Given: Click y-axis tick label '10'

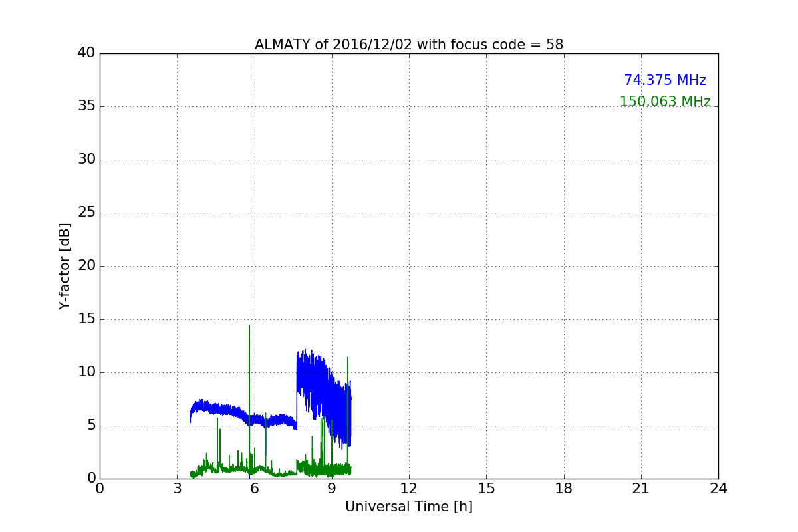Looking at the screenshot, I should coord(86,372).
